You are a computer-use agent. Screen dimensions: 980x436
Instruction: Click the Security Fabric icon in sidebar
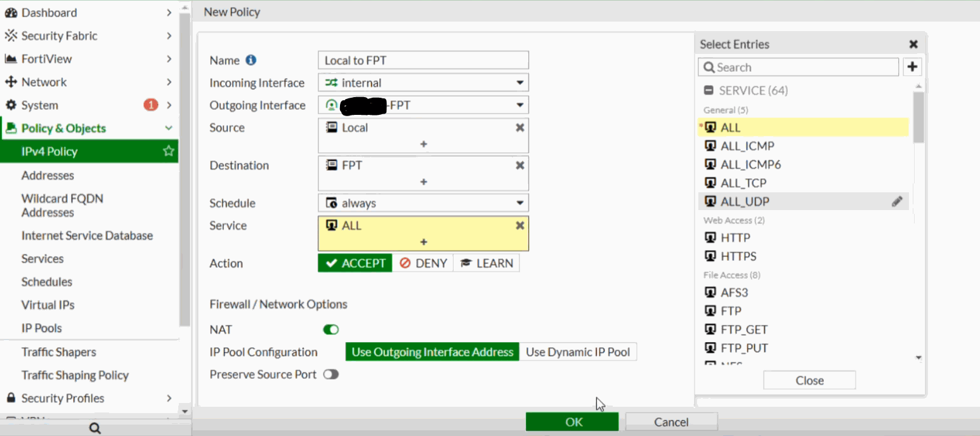tap(11, 36)
